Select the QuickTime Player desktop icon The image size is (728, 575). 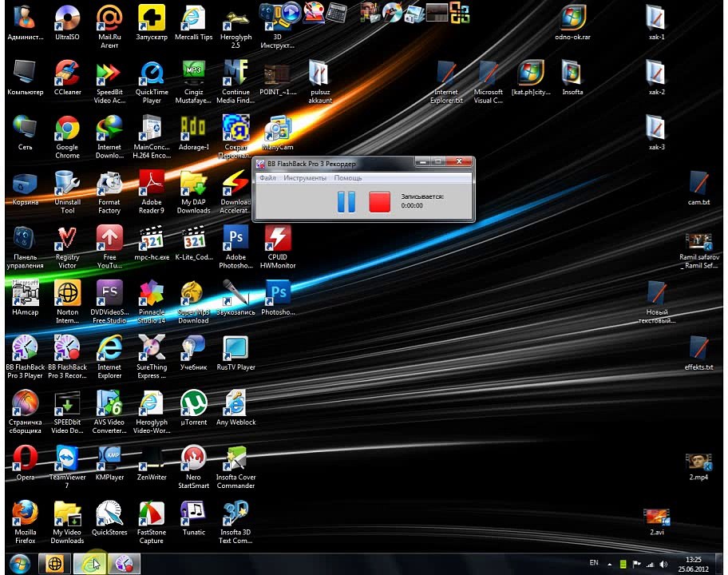pos(152,82)
